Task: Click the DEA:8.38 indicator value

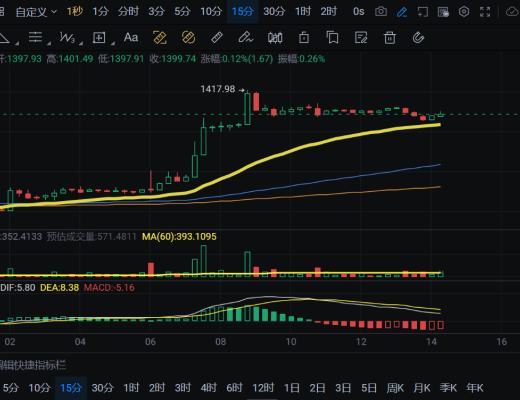Action: tap(60, 288)
